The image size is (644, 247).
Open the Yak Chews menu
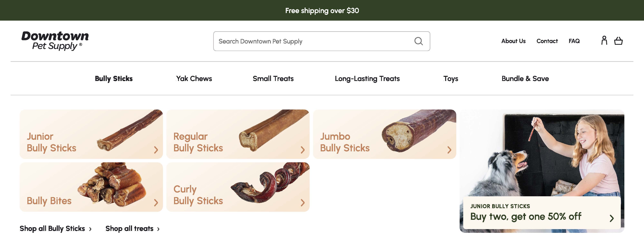[x=194, y=79]
